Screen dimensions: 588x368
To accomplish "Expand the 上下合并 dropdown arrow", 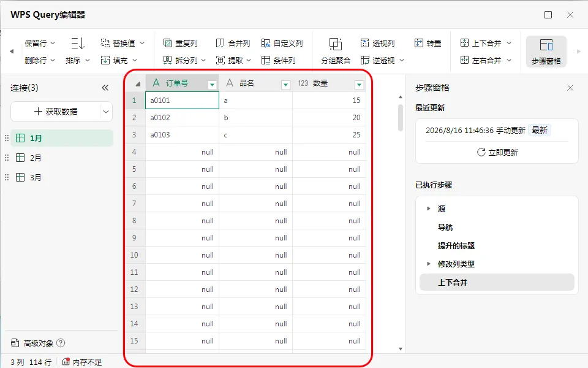I will coord(509,43).
